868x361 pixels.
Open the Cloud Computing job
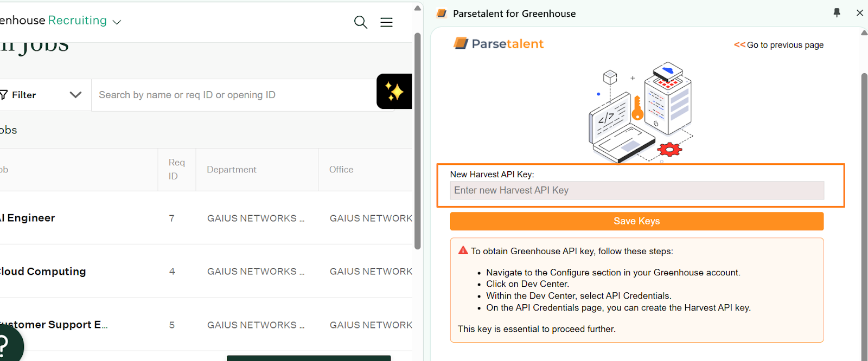[43, 271]
